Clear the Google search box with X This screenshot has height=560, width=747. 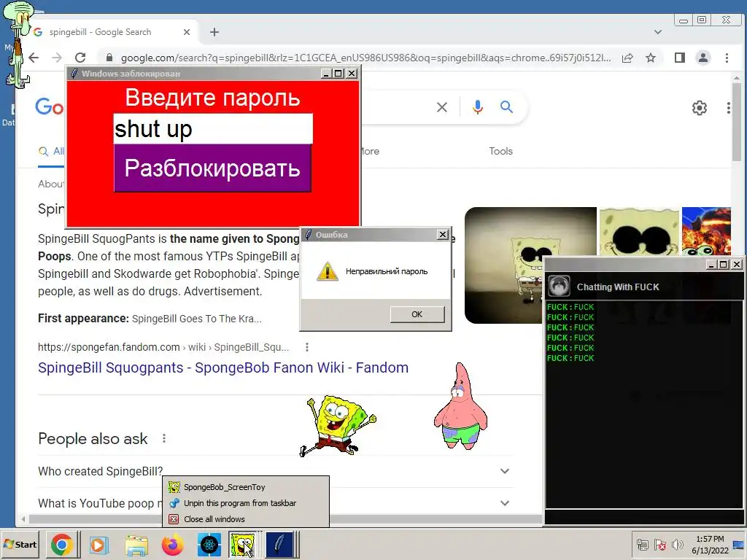tap(442, 107)
